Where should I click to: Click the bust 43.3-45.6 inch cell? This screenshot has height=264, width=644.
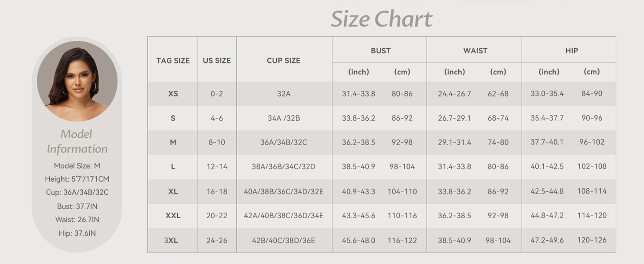click(x=359, y=216)
